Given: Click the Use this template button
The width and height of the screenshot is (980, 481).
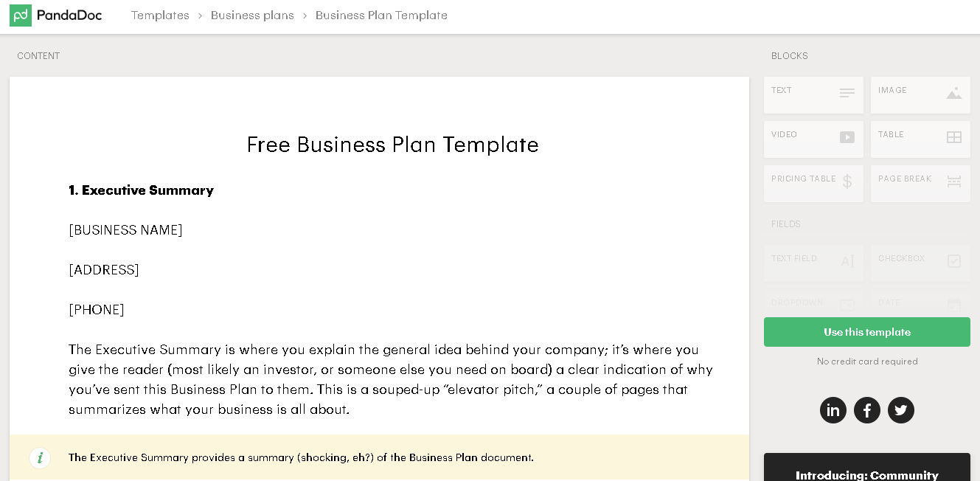Looking at the screenshot, I should pos(867,332).
